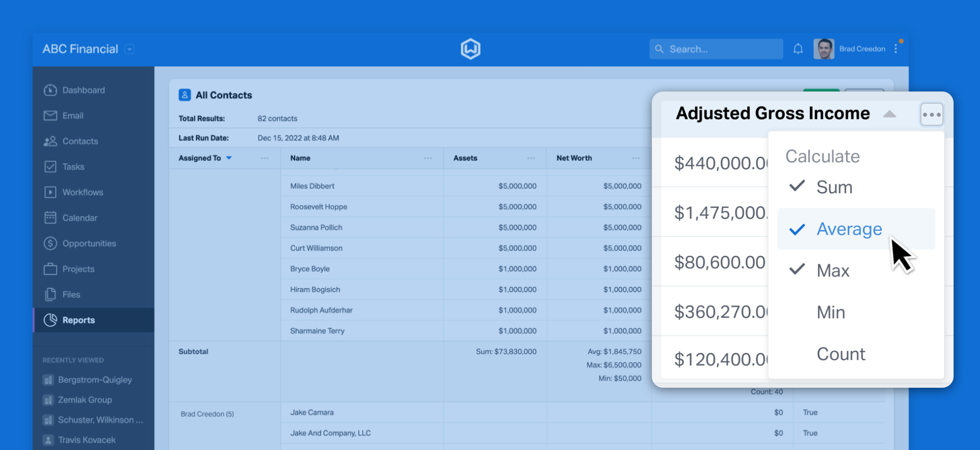
Task: Click the Tasks checkbox icon in sidebar
Action: tap(51, 167)
